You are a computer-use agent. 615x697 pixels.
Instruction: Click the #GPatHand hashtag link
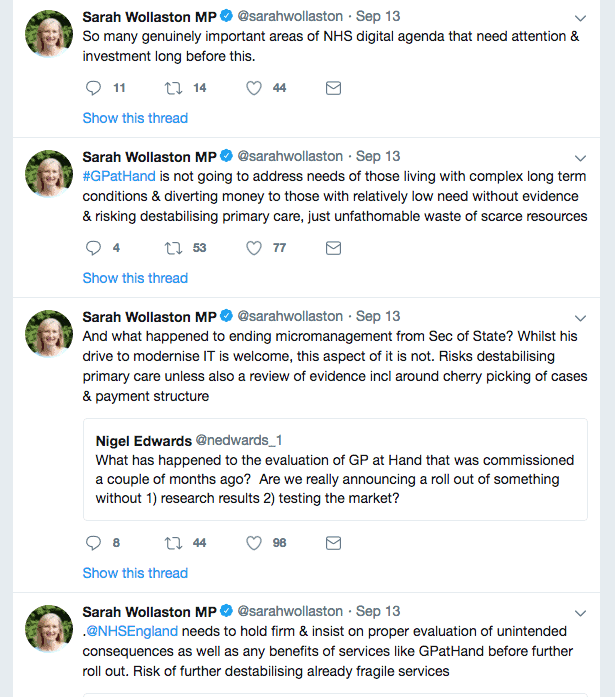[118, 176]
